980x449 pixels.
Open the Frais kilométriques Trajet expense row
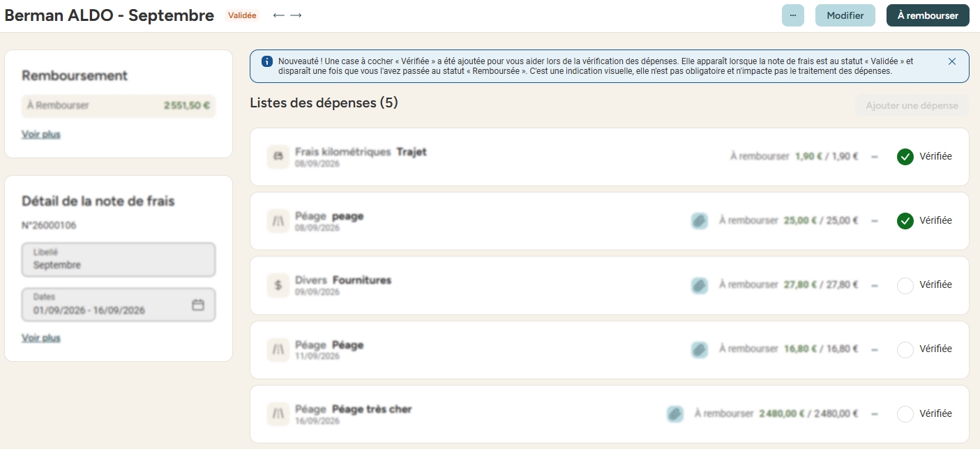[610, 157]
